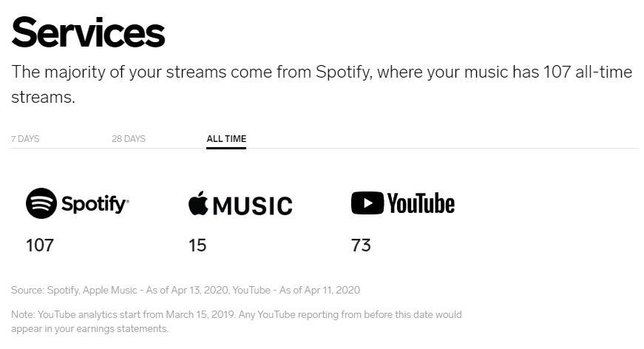Click the YouTube wordmark text
644x349 pixels.
point(421,203)
